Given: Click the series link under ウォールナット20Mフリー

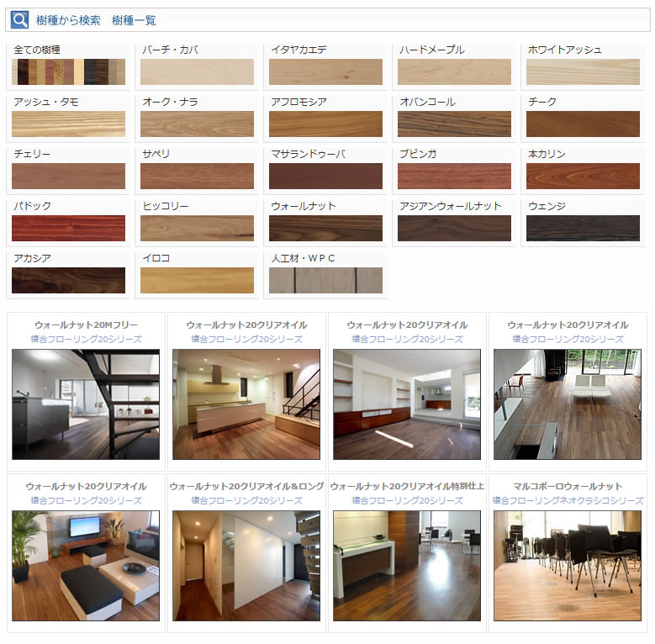Looking at the screenshot, I should coord(86,339).
